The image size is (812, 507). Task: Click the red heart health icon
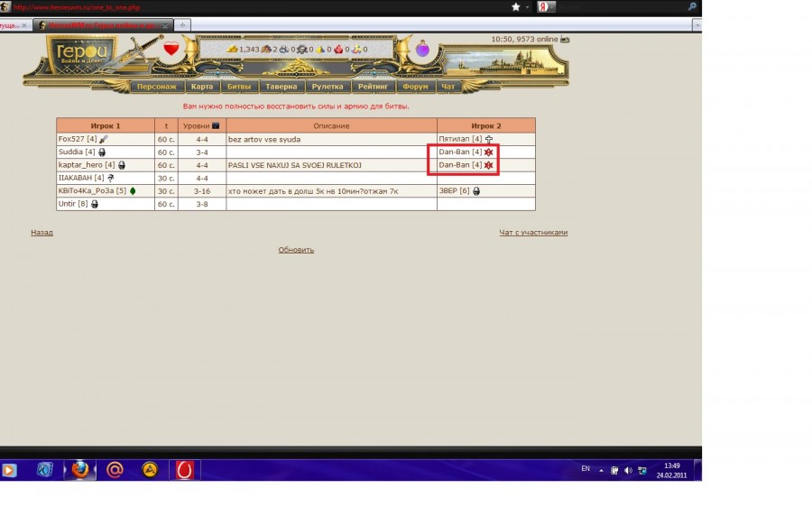pyautogui.click(x=171, y=50)
